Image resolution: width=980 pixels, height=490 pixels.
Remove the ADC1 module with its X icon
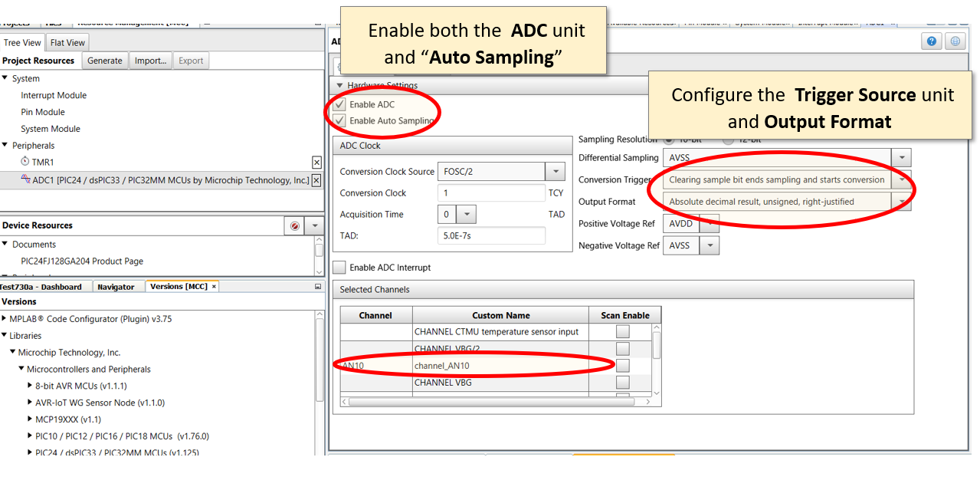click(316, 180)
